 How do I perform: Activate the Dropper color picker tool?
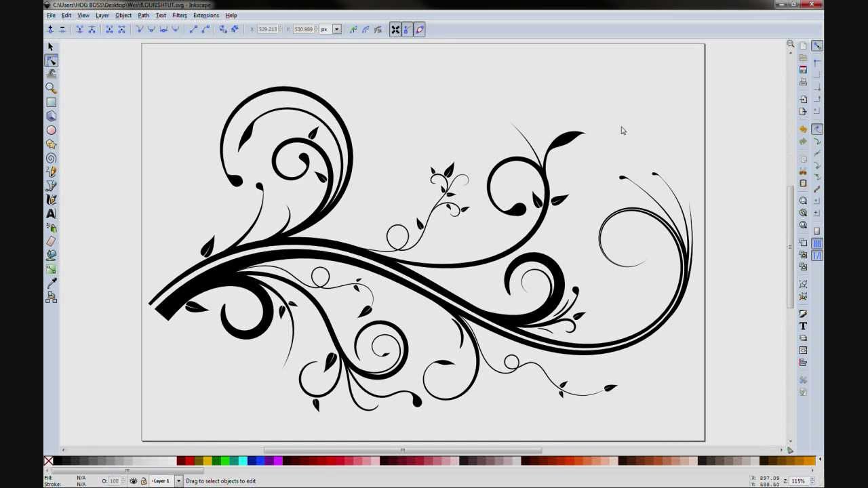[51, 283]
